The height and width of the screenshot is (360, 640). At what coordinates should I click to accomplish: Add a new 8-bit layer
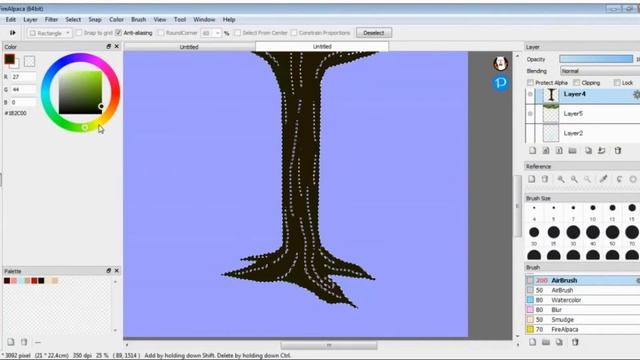[x=546, y=151]
